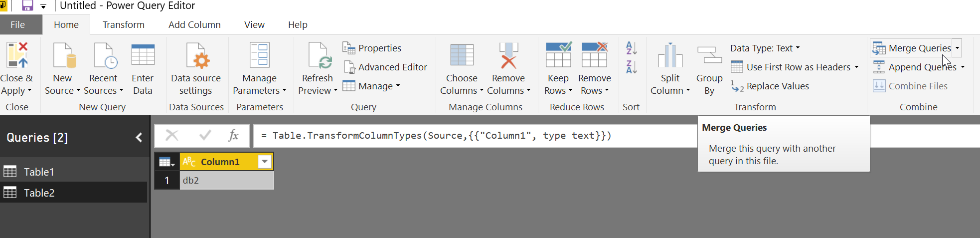Screen dimensions: 980x238
Task: Expand Use First Row as Headers arrow
Action: click(x=856, y=67)
